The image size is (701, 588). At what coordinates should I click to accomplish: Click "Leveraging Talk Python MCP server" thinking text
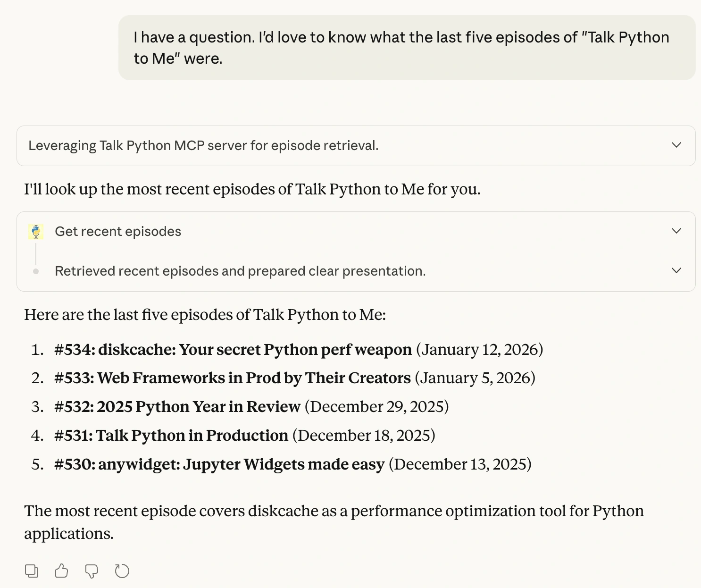pos(203,145)
